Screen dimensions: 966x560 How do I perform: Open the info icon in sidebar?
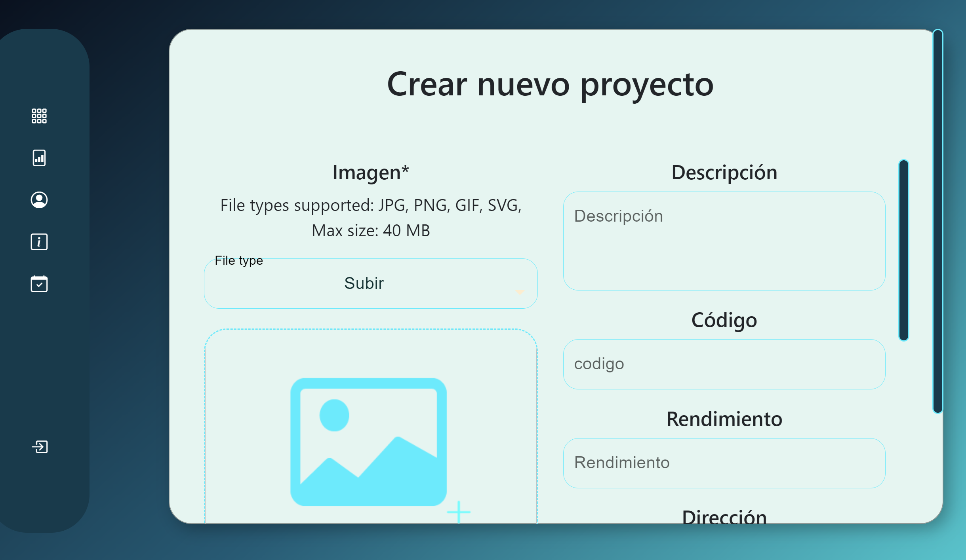click(39, 242)
